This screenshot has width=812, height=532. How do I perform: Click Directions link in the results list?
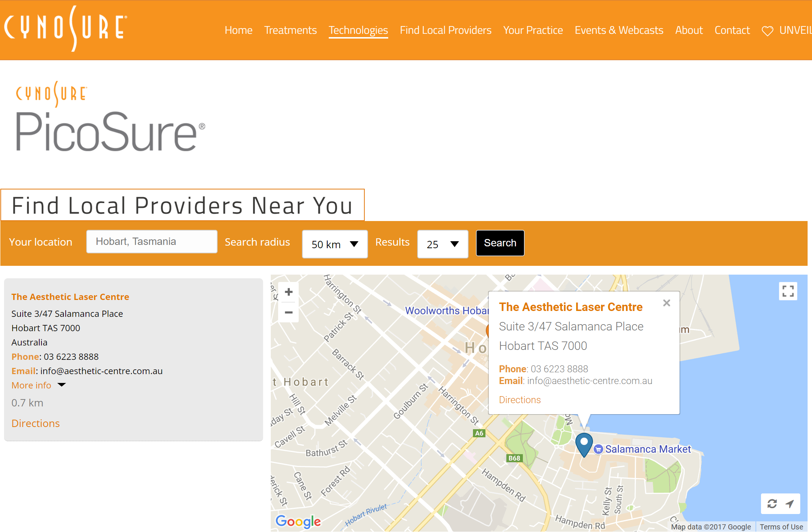coord(36,423)
